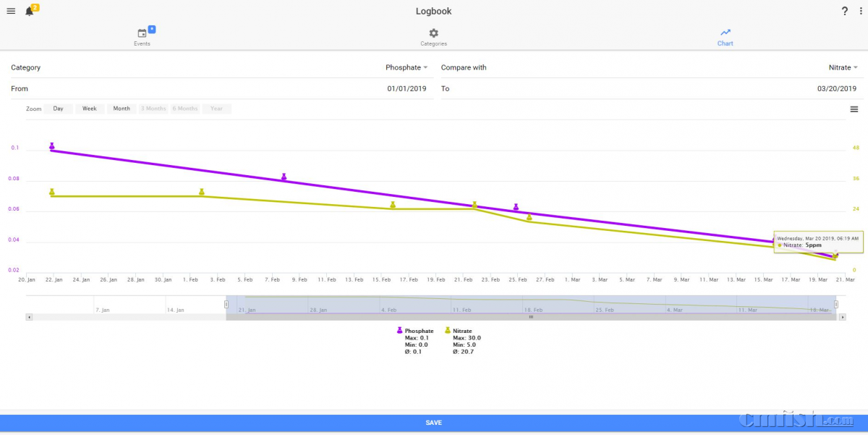
Task: Select the Day zoom range
Action: (x=58, y=109)
